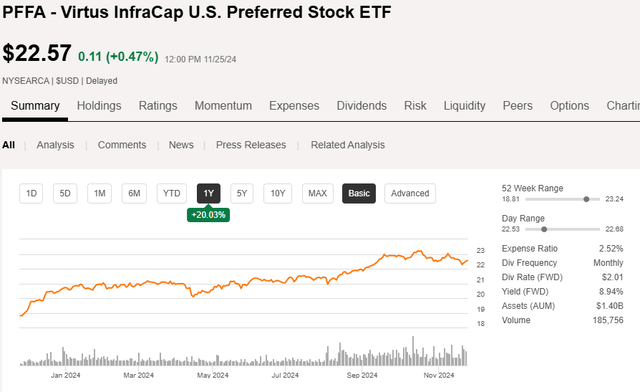Open the Momentum tab
The height and width of the screenshot is (392, 640).
(x=223, y=106)
